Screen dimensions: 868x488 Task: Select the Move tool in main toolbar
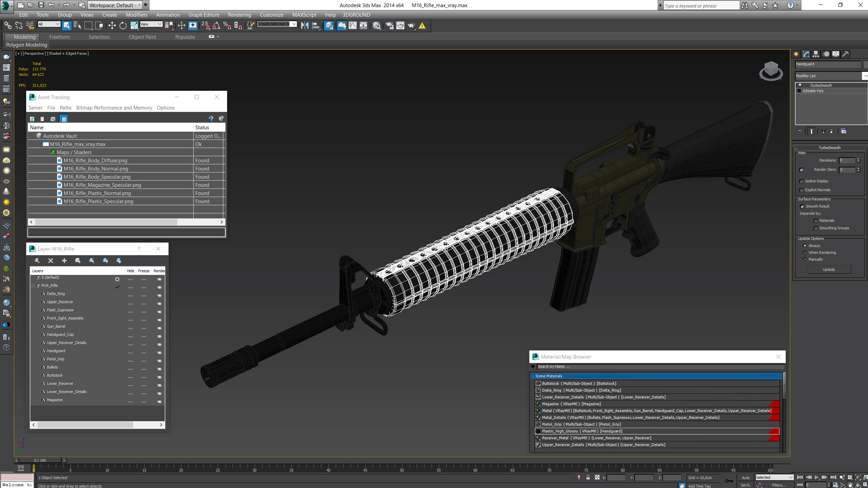[112, 26]
